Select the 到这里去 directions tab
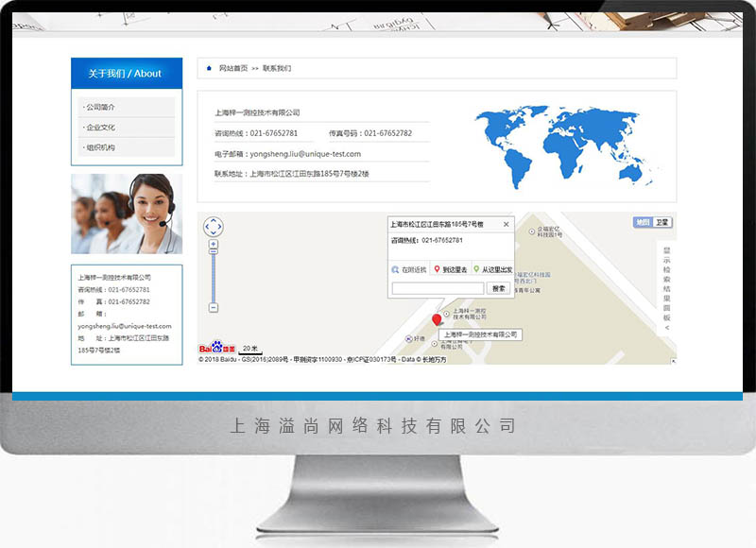Image resolution: width=756 pixels, height=548 pixels. click(451, 269)
